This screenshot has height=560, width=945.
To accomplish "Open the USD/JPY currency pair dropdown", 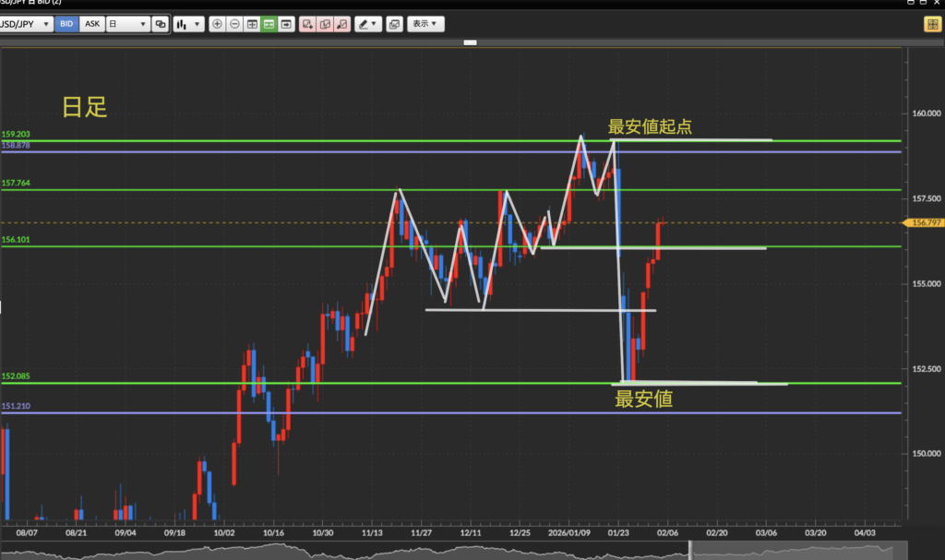I will [x=27, y=24].
